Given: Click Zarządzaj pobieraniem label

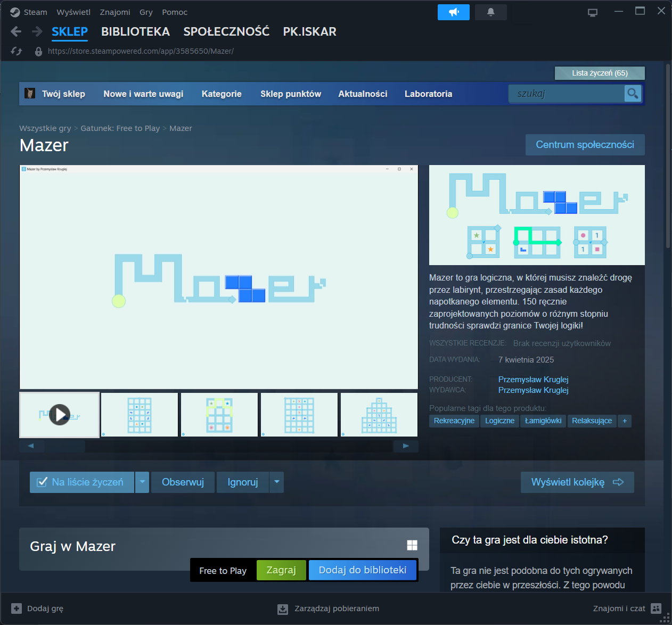Looking at the screenshot, I should pyautogui.click(x=337, y=608).
